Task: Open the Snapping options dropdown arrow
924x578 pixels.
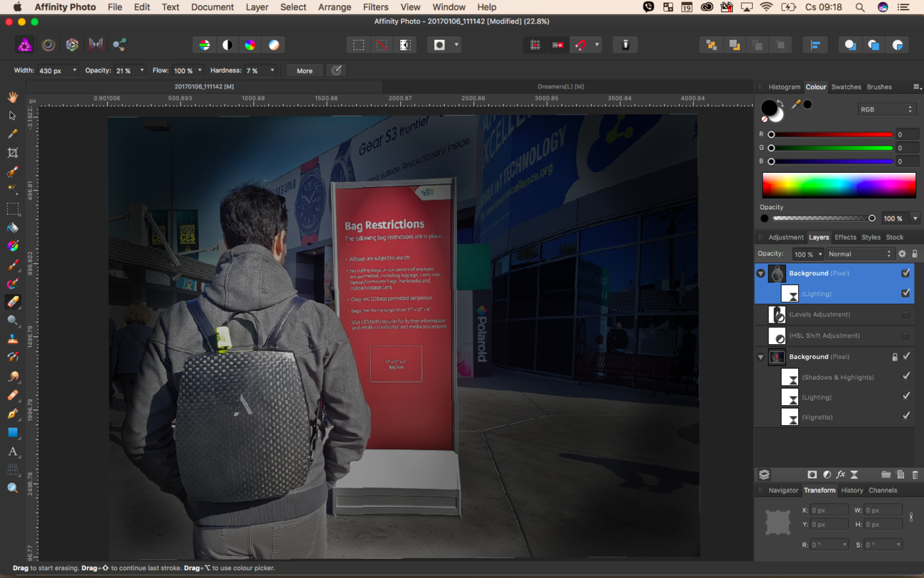Action: (x=597, y=45)
